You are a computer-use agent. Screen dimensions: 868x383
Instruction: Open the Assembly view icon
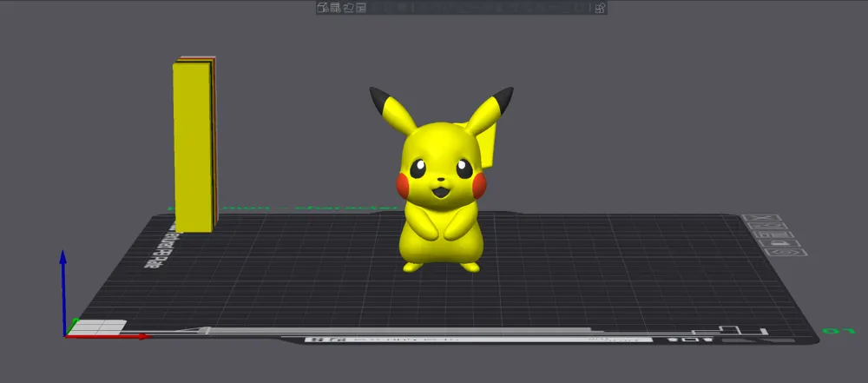click(601, 9)
